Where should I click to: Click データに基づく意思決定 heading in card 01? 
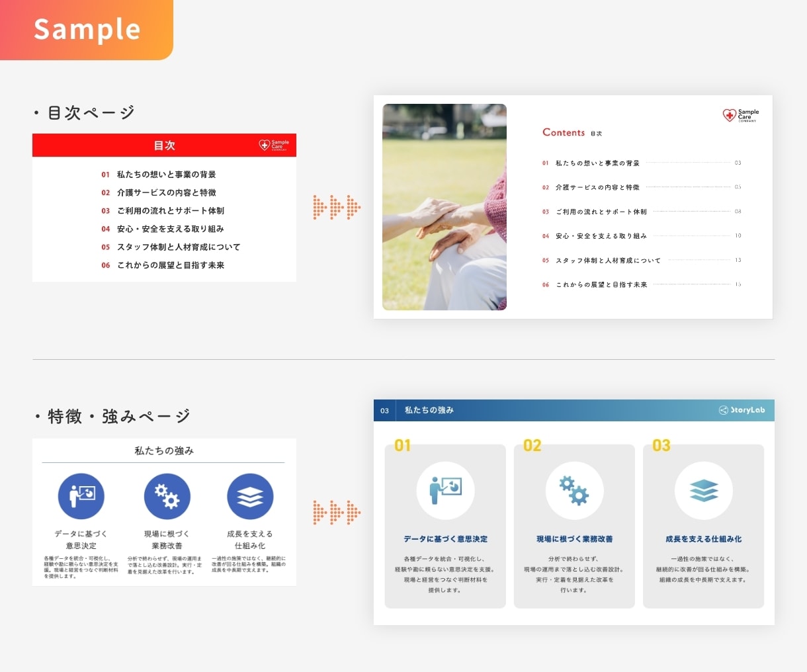click(445, 539)
